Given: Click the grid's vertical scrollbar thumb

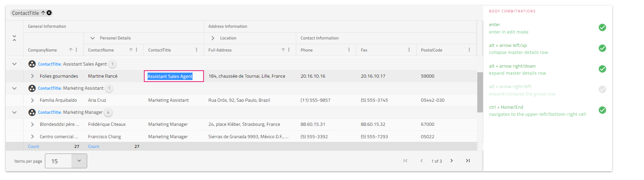Looking at the screenshot, I should [480, 92].
